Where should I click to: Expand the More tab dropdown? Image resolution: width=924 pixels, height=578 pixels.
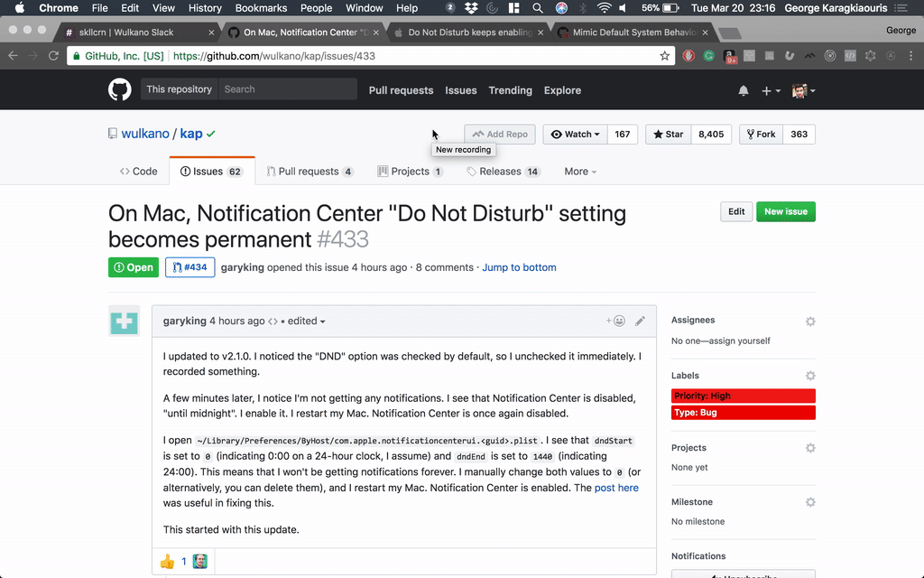point(580,172)
